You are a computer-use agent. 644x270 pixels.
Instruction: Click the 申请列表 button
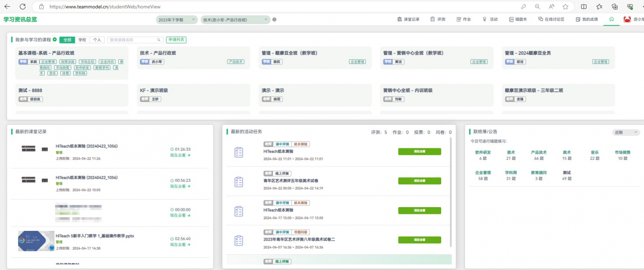click(176, 40)
